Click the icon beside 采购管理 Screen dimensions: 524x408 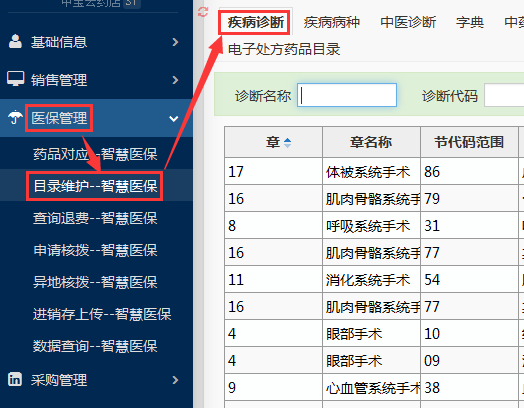(15, 380)
